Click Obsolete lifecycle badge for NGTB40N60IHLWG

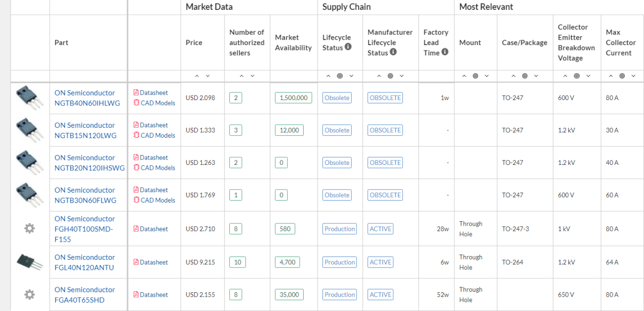337,98
